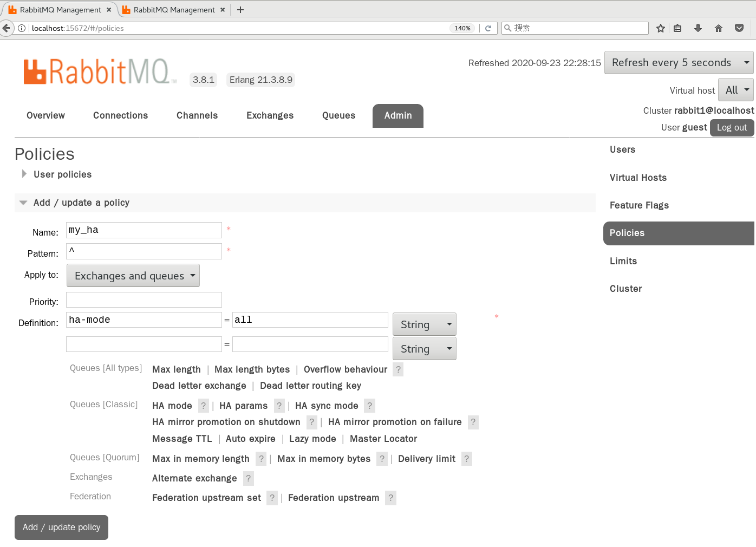Viewport: 756px width, 547px height.
Task: Focus the definition value field containing all
Action: point(310,320)
